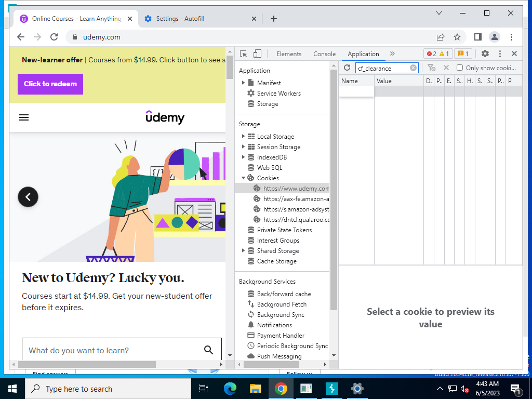
Task: Clear all filtered cookies icon
Action: point(431,68)
